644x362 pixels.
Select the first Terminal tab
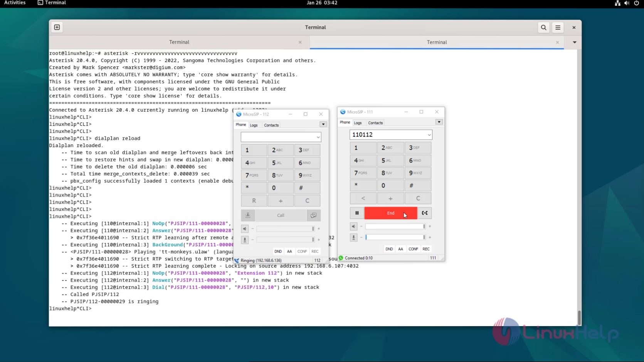click(179, 42)
